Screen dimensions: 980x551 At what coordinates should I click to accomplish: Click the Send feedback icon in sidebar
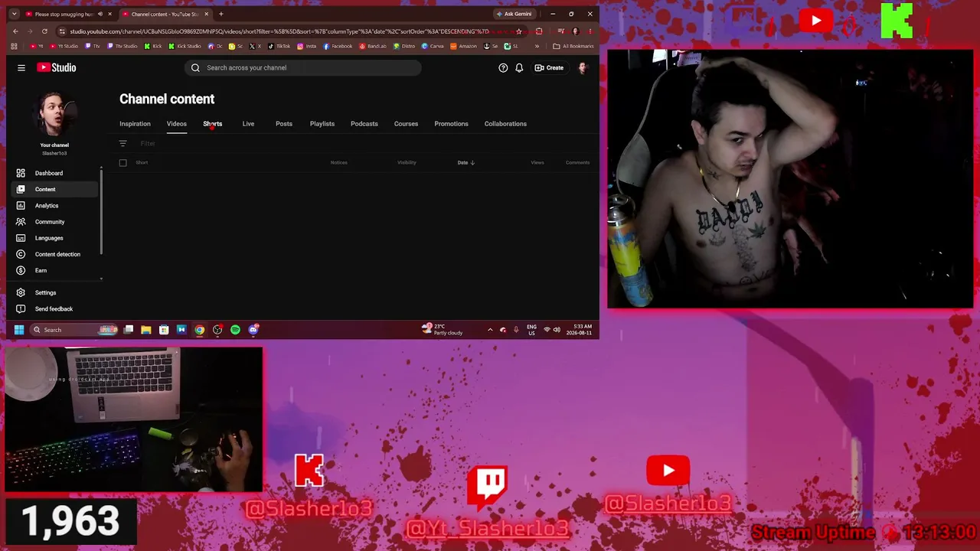coord(21,308)
